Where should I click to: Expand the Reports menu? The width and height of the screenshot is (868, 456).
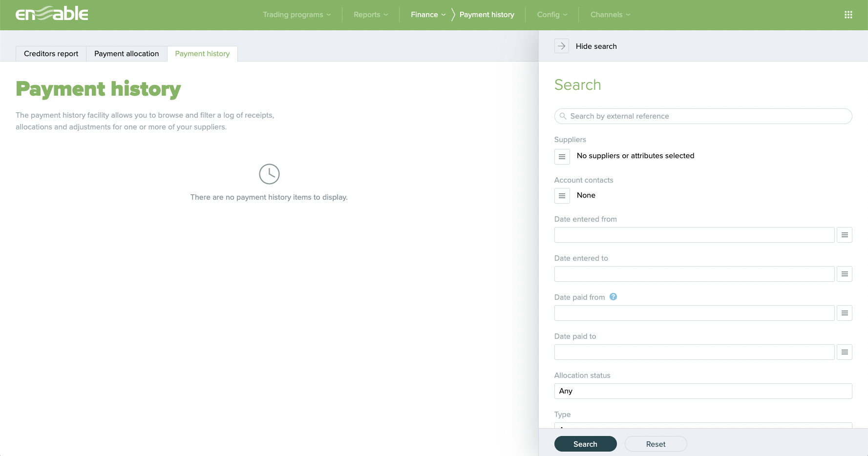[x=371, y=15]
